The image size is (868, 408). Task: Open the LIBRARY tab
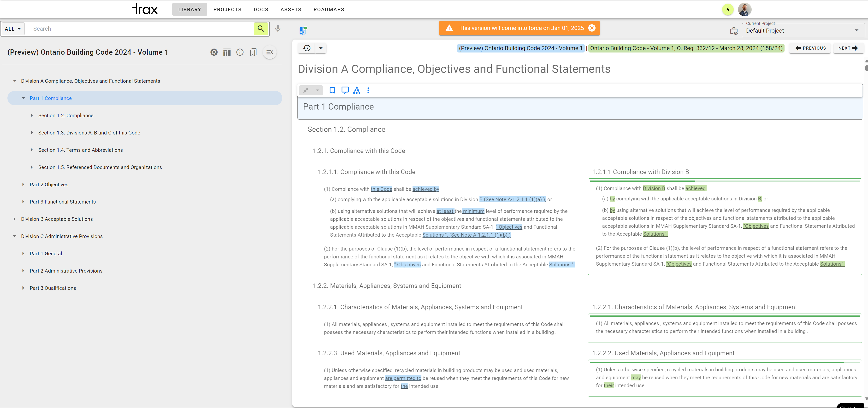pos(190,9)
